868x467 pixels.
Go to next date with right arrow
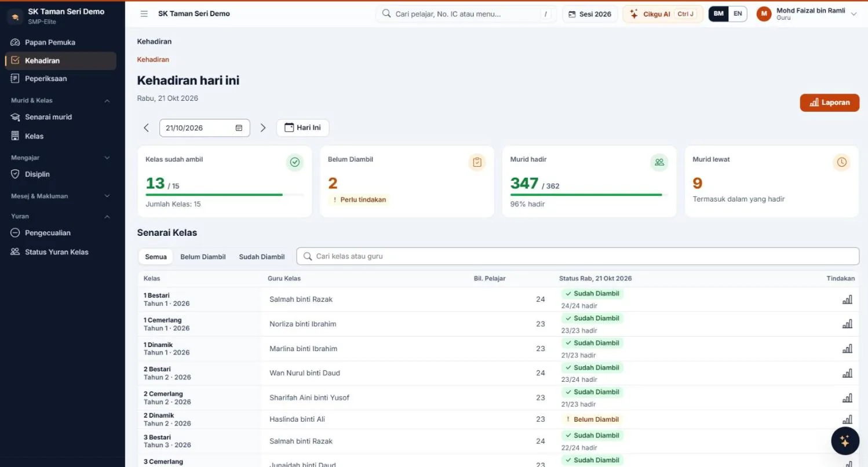(263, 128)
